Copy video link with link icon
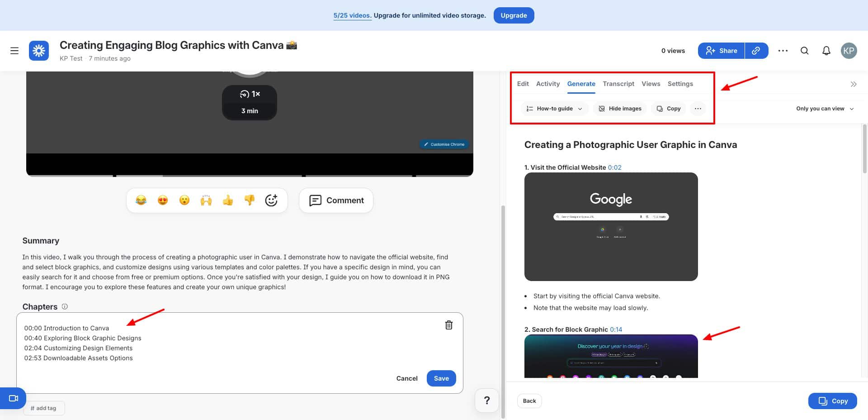Viewport: 868px width, 420px height. click(756, 51)
